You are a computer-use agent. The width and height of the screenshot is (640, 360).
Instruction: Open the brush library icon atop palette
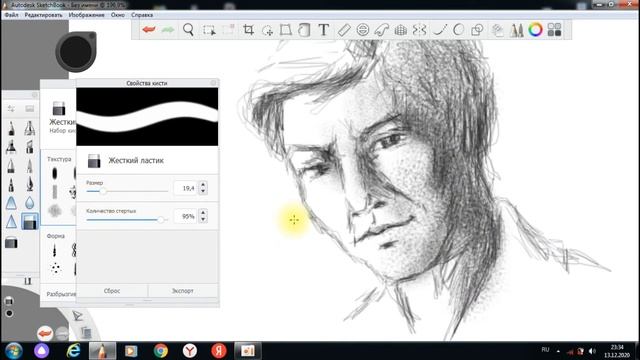click(29, 109)
